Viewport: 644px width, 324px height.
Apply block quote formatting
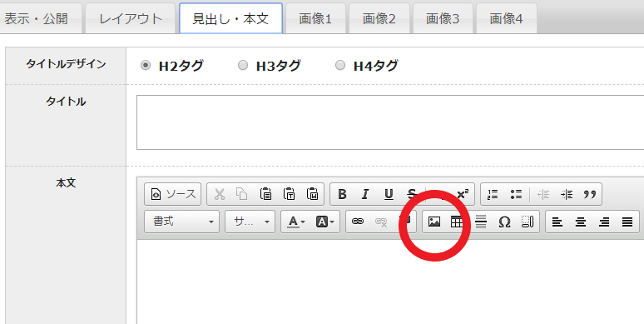[x=590, y=194]
